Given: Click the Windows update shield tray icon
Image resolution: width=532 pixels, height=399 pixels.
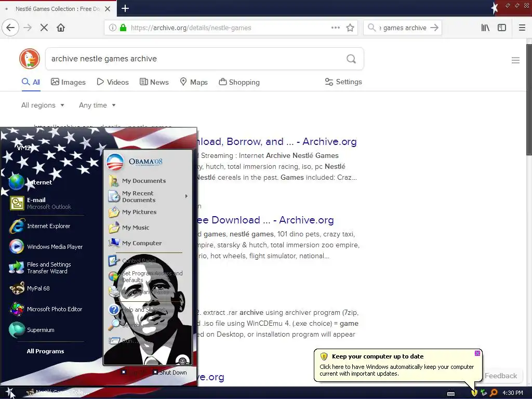Looking at the screenshot, I should (x=474, y=393).
